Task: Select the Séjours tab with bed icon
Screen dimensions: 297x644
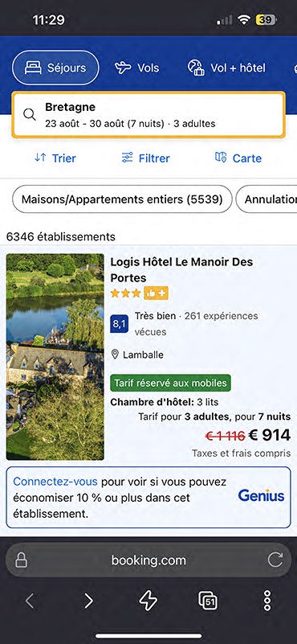Action: pyautogui.click(x=55, y=68)
